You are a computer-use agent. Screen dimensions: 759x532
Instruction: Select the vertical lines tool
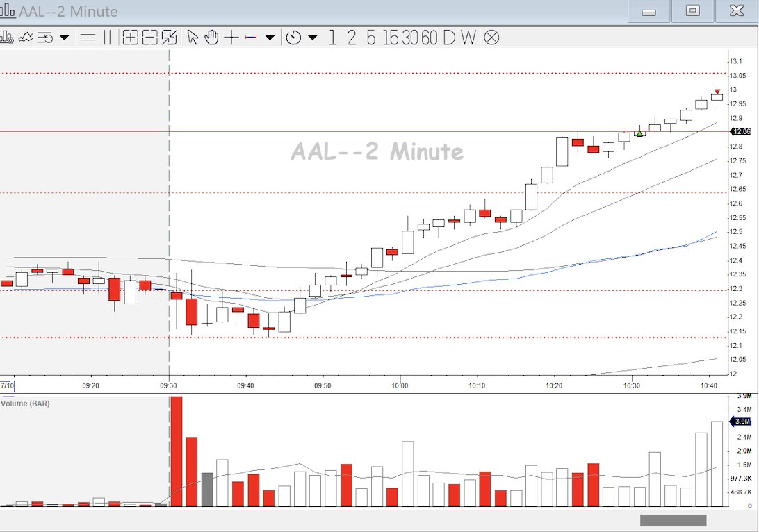pos(108,38)
